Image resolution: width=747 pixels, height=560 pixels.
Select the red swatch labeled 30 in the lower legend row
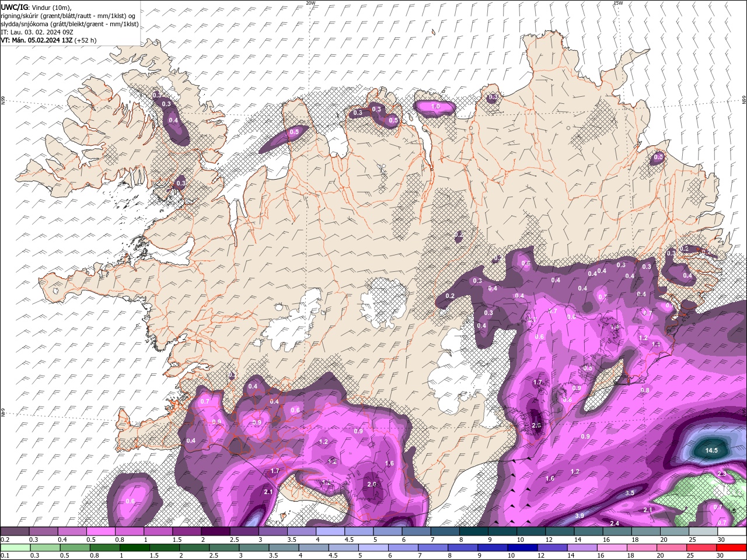(x=732, y=547)
